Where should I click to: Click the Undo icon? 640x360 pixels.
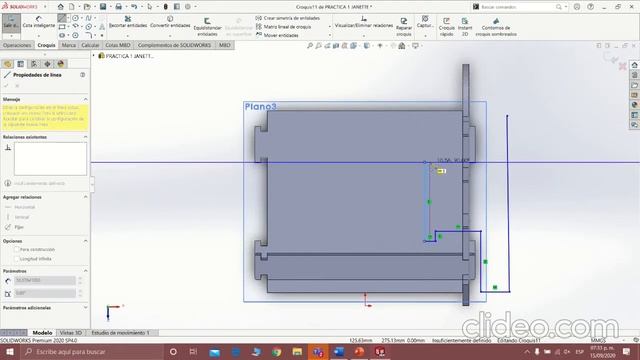tap(134, 7)
